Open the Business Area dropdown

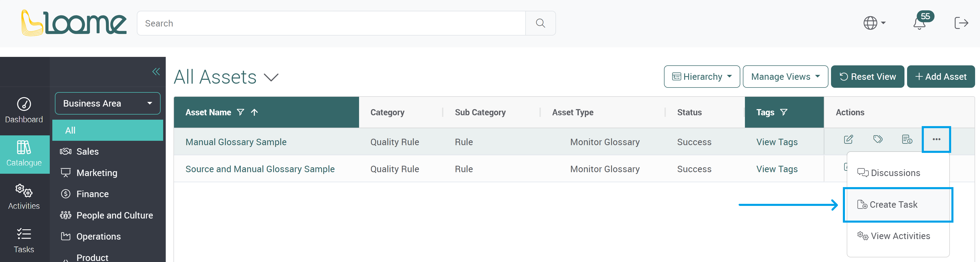(x=107, y=103)
